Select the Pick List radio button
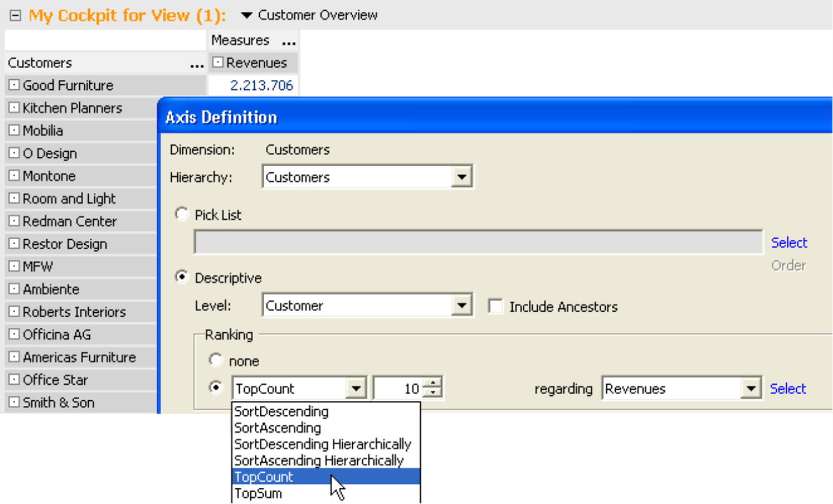Screen dimensions: 833x504 point(182,214)
